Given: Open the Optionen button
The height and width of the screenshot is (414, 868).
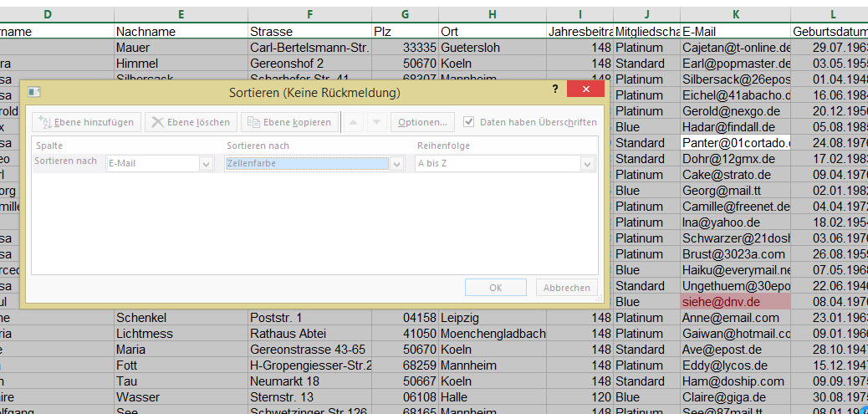Looking at the screenshot, I should [422, 122].
